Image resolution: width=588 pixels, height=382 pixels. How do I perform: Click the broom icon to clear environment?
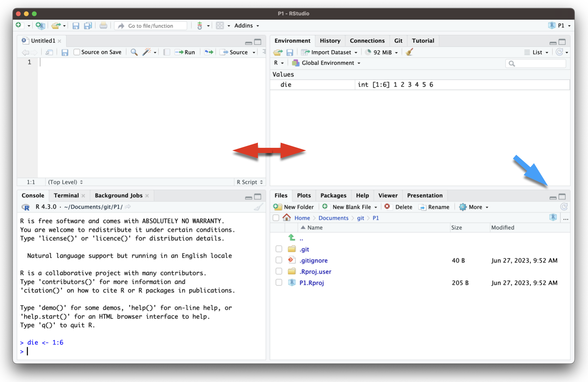(409, 52)
